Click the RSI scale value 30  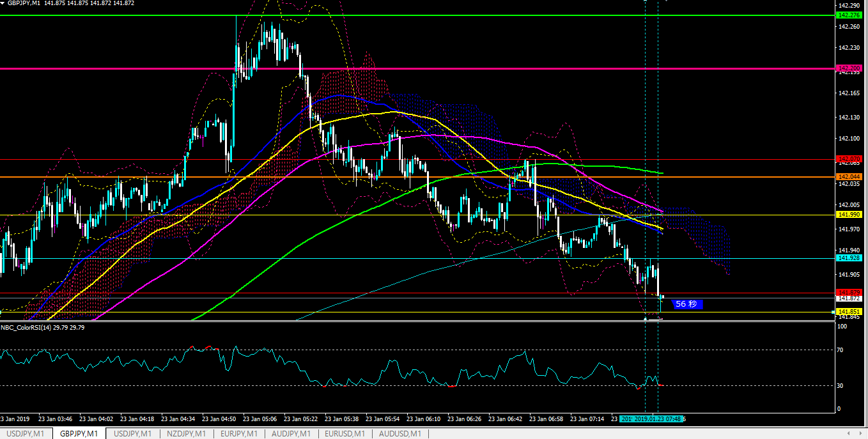point(841,386)
